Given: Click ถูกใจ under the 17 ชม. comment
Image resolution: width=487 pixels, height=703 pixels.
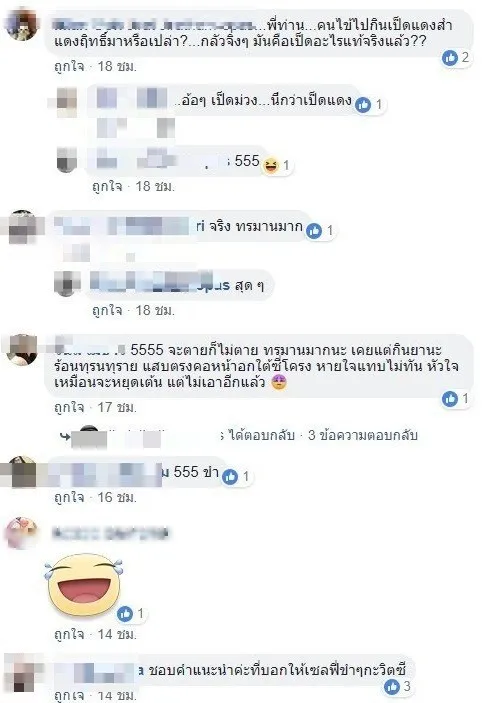Looking at the screenshot, I should click(69, 408).
